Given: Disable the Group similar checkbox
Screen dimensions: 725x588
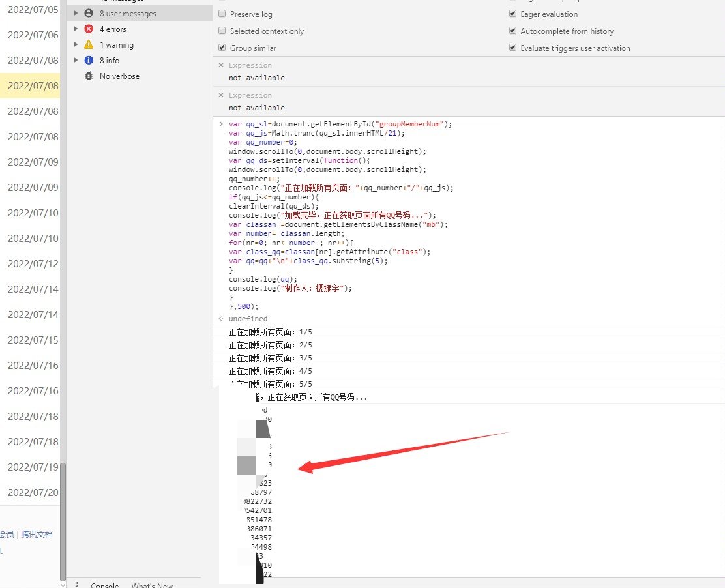Looking at the screenshot, I should tap(222, 48).
